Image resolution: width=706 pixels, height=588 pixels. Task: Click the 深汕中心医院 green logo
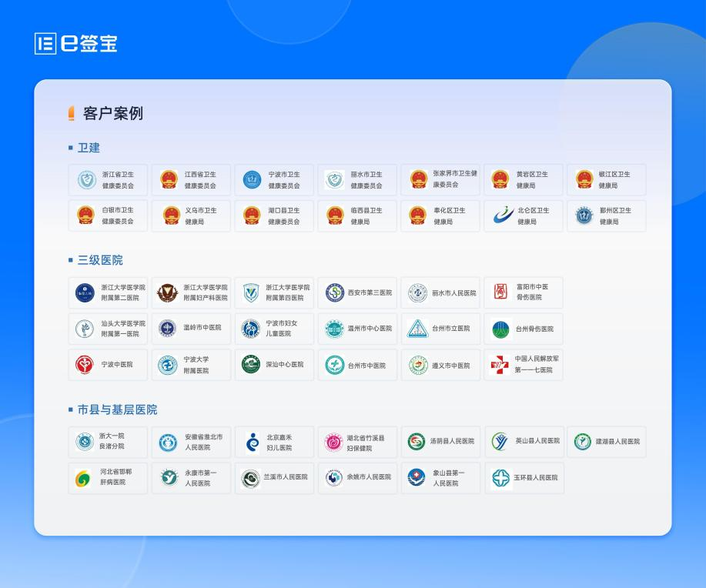[251, 364]
